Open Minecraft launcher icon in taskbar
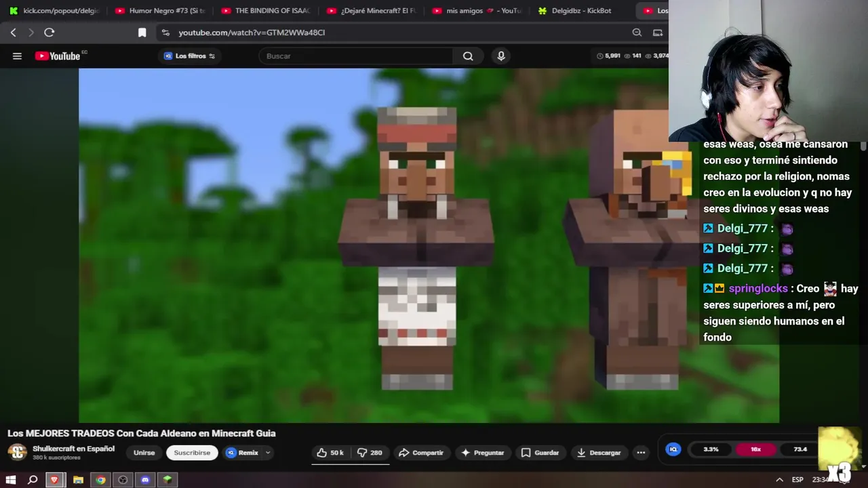 click(167, 480)
